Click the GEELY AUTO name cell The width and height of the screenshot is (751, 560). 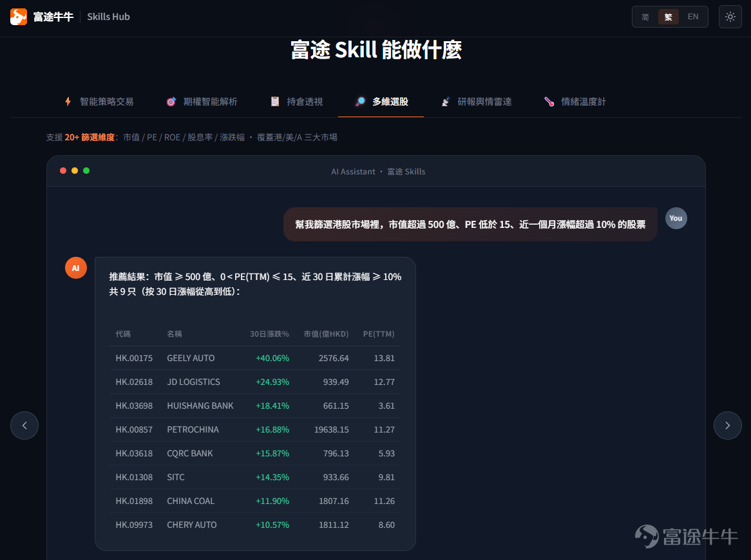(191, 358)
